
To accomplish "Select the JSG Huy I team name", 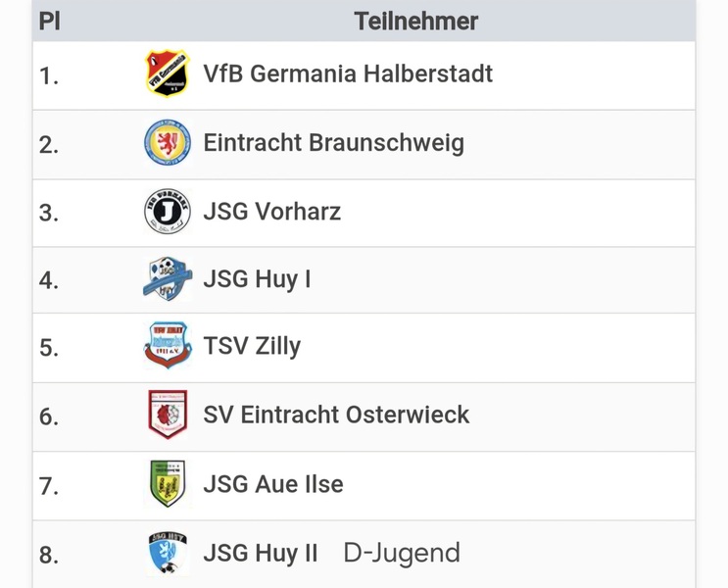I will tap(257, 279).
